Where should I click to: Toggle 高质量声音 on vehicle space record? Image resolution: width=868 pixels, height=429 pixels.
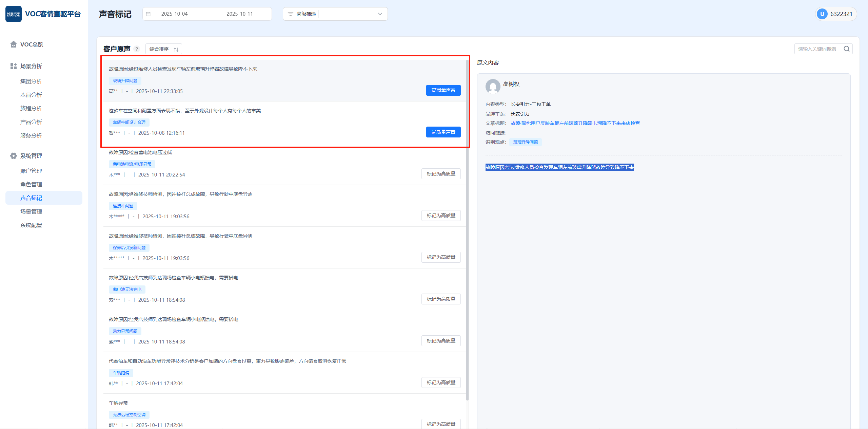pyautogui.click(x=443, y=132)
